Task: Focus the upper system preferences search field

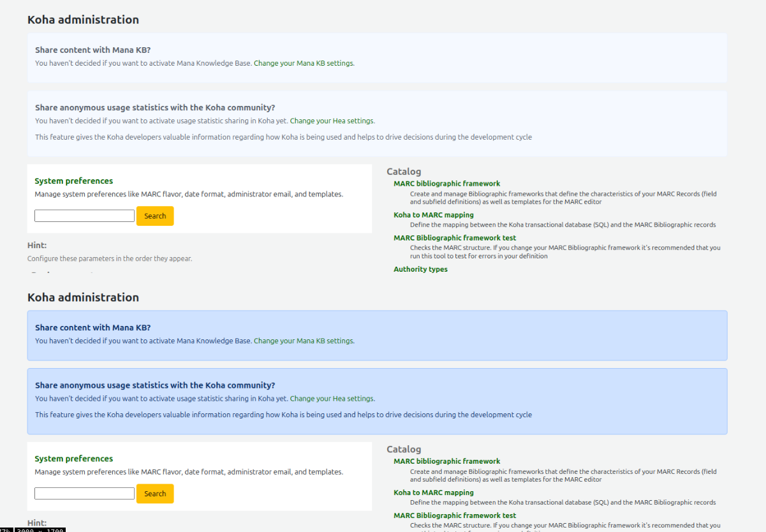Action: click(x=84, y=216)
